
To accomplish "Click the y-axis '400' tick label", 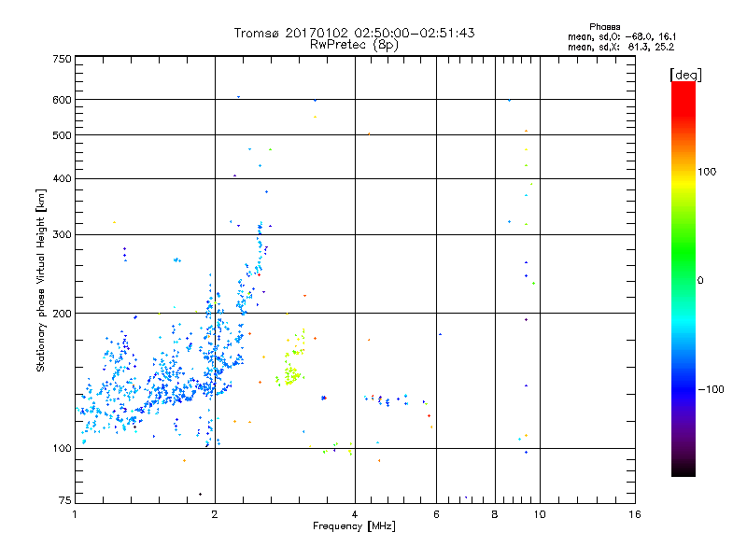I will click(x=62, y=179).
